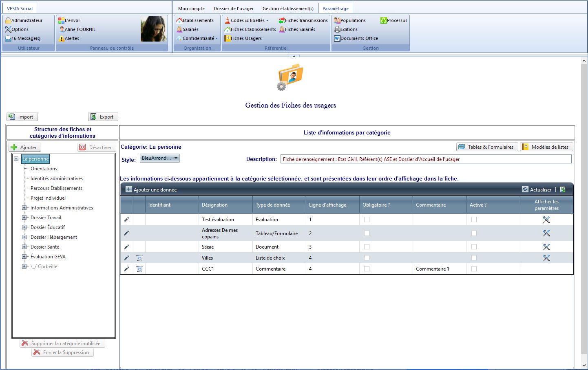Image resolution: width=588 pixels, height=370 pixels.
Task: Open Fiches Transmissions in the ribbon
Action: [303, 20]
